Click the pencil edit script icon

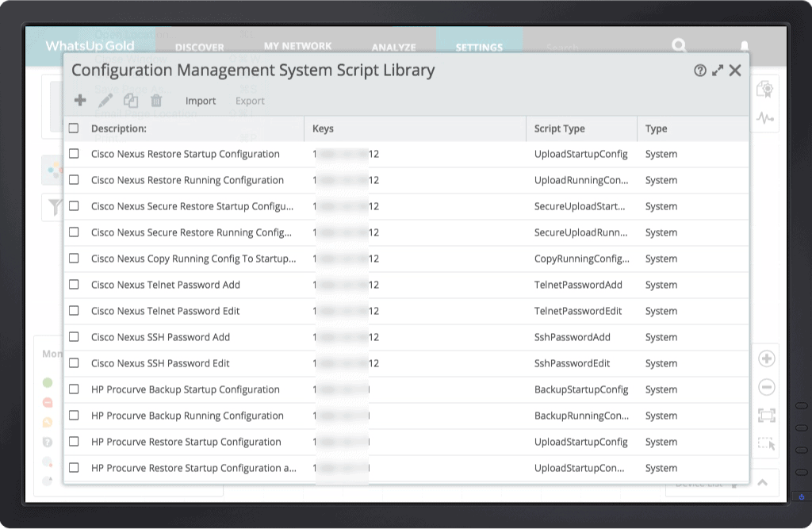(105, 101)
